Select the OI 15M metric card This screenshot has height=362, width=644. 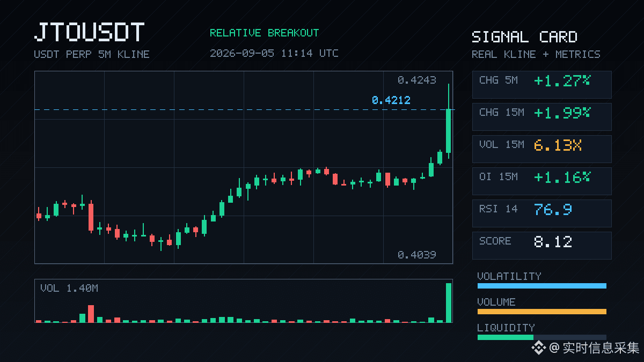[x=541, y=181]
